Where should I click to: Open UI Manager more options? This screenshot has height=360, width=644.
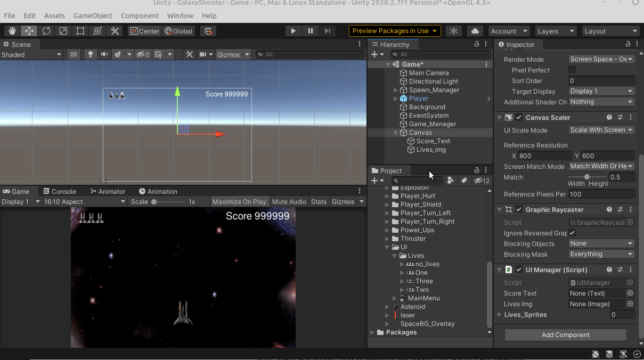pos(631,269)
